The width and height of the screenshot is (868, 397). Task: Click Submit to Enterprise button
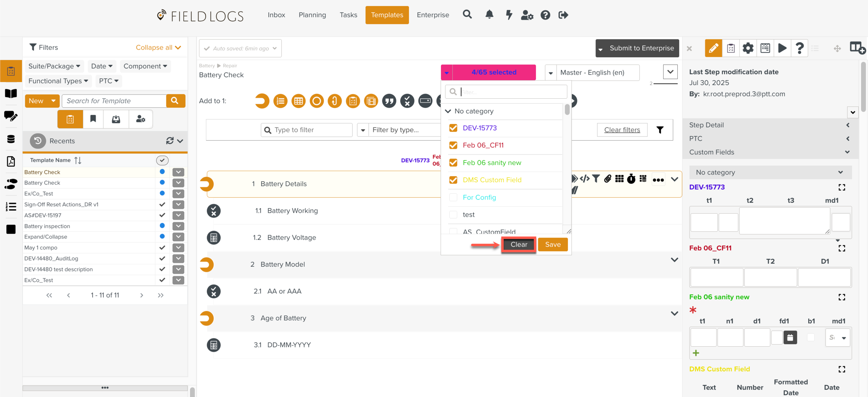click(637, 48)
